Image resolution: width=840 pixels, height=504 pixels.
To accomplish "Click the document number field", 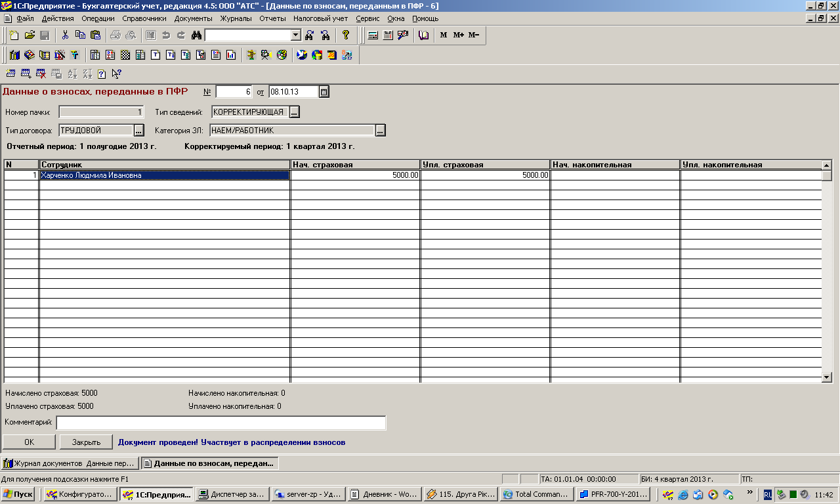I will point(234,92).
